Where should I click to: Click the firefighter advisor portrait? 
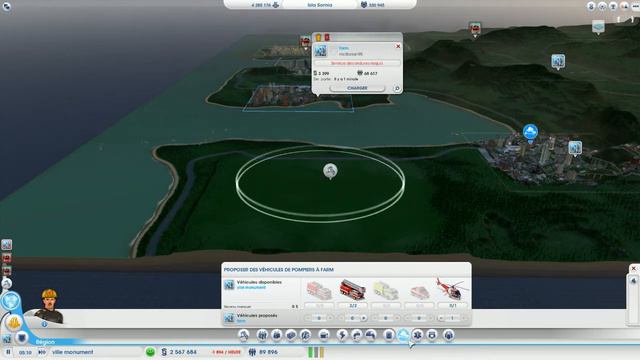49,305
